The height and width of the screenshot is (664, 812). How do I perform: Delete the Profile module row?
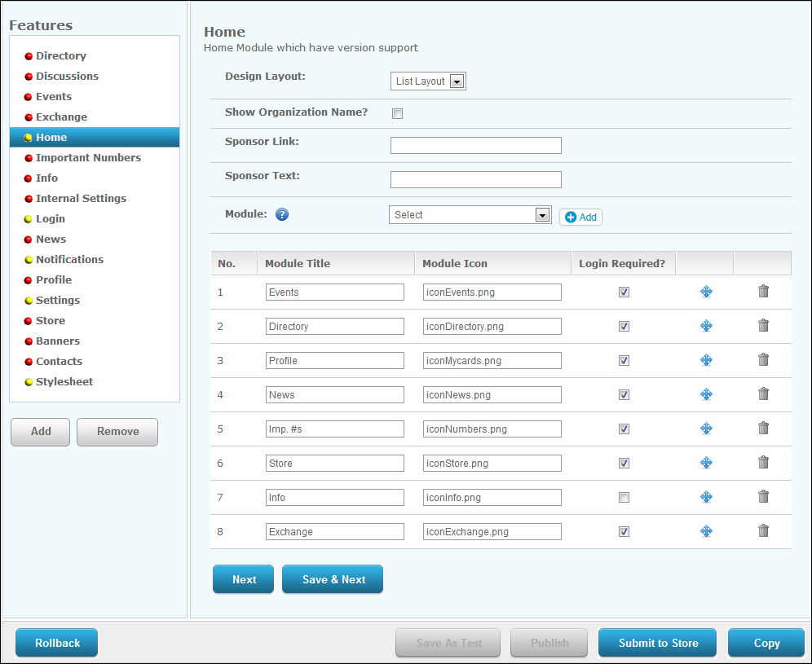pyautogui.click(x=763, y=360)
